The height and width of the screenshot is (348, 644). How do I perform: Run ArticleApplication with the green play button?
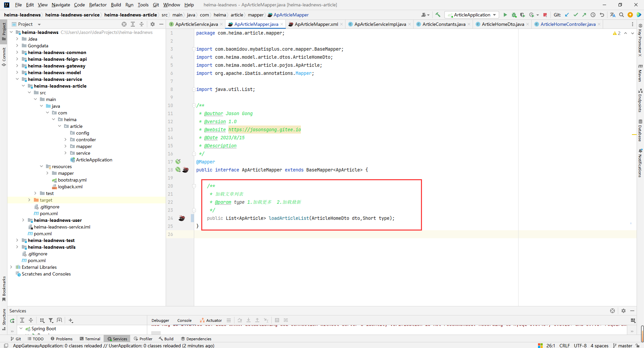coord(505,15)
